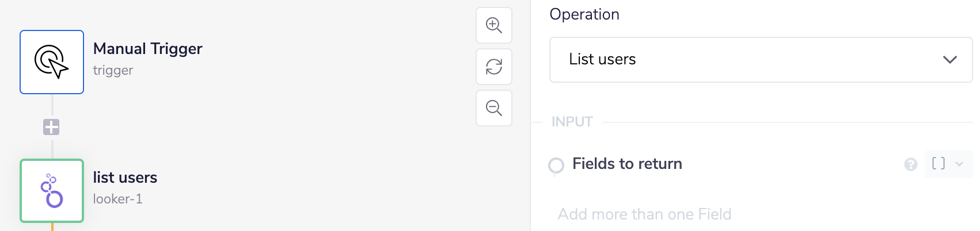Click the Operation dropdown chevron arrow

[x=950, y=60]
